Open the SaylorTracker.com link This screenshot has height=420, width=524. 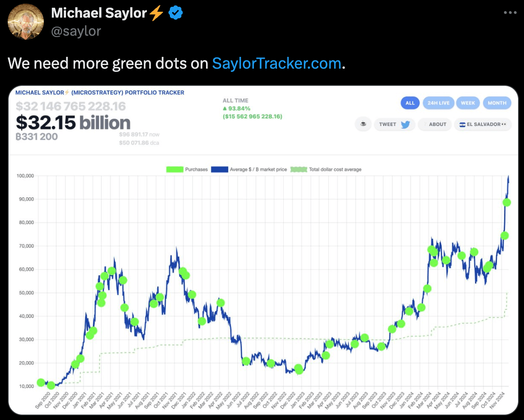coord(277,63)
